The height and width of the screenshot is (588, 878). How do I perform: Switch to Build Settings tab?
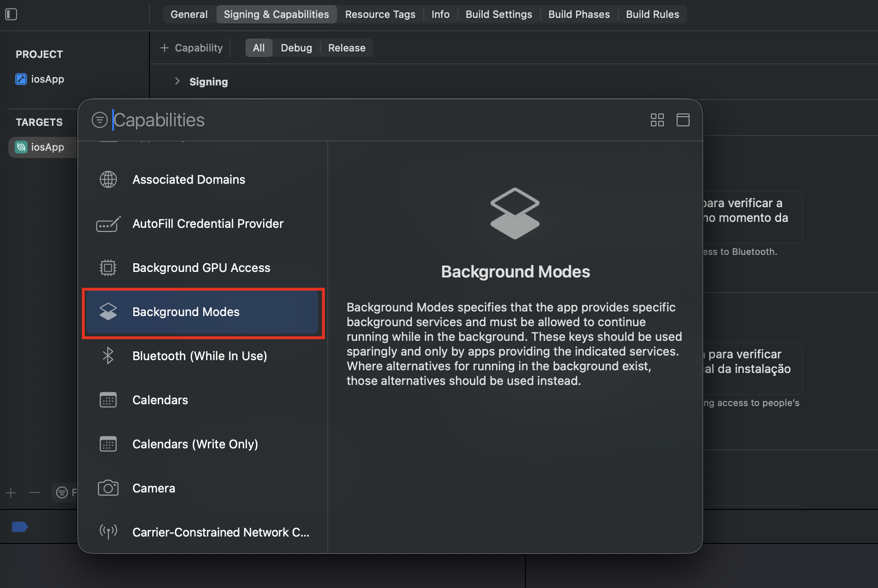499,14
